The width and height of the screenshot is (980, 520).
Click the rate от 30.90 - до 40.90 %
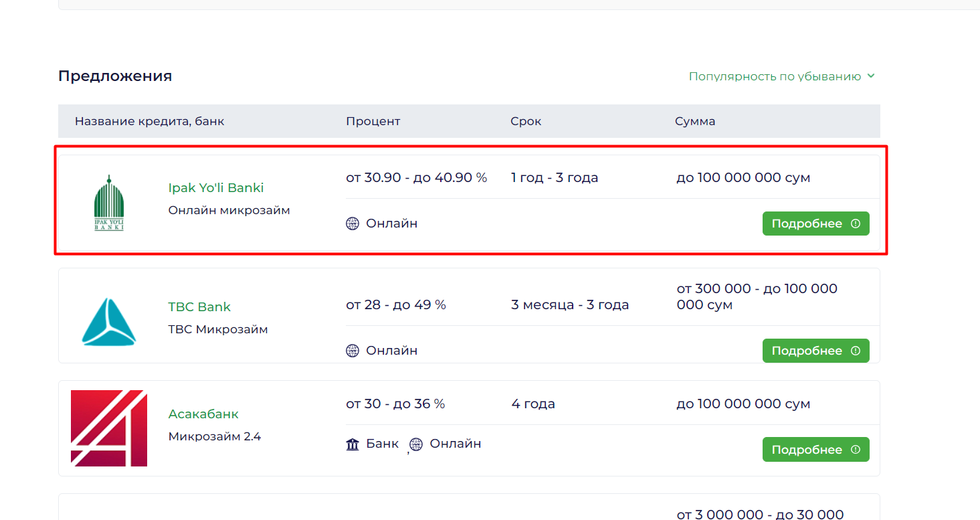(x=417, y=178)
